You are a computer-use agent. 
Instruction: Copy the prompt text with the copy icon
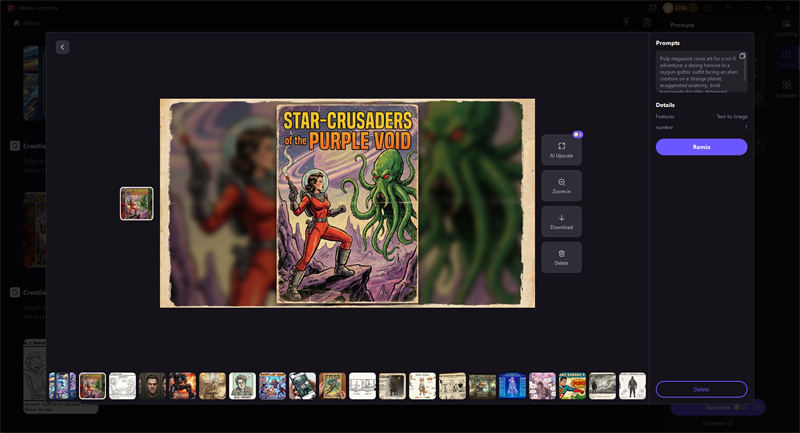[742, 56]
